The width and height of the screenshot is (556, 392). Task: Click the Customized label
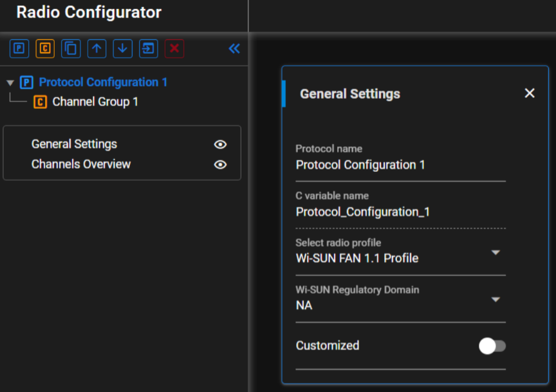tap(328, 346)
